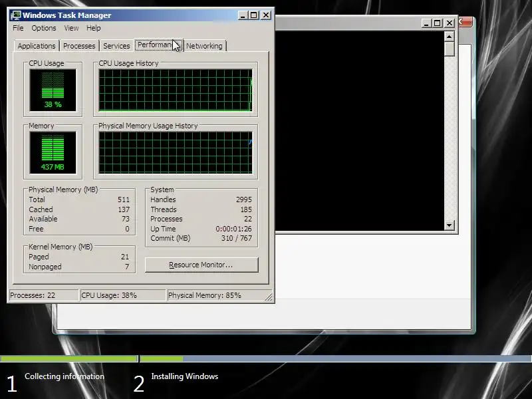Viewport: 532px width, 399px height.
Task: Click the Installing Windows step label
Action: pos(185,376)
